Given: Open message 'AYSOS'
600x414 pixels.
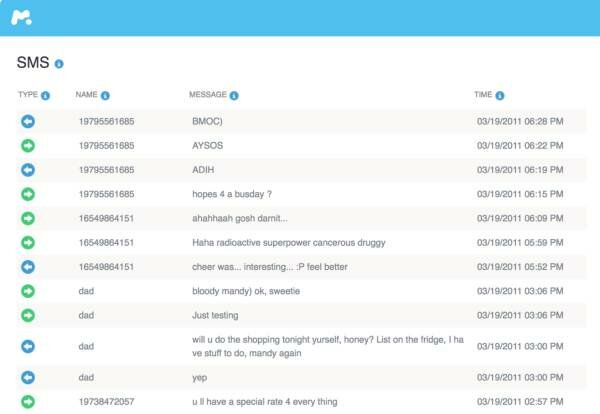Looking at the screenshot, I should click(x=207, y=146).
